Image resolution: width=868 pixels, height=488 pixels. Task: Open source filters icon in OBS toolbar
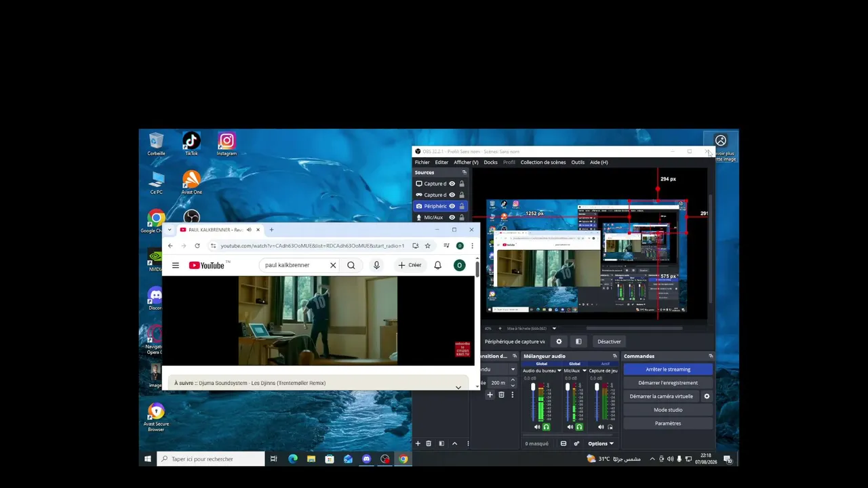(x=578, y=342)
